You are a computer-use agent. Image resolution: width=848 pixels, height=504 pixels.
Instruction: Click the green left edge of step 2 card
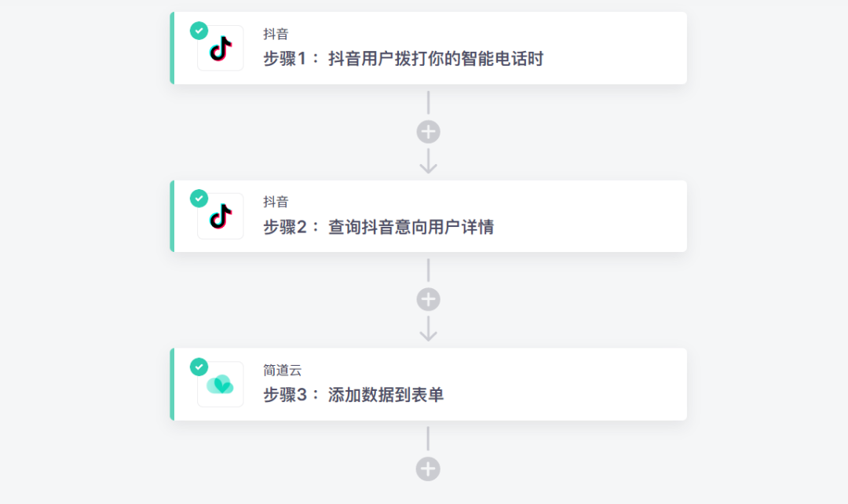click(x=172, y=216)
